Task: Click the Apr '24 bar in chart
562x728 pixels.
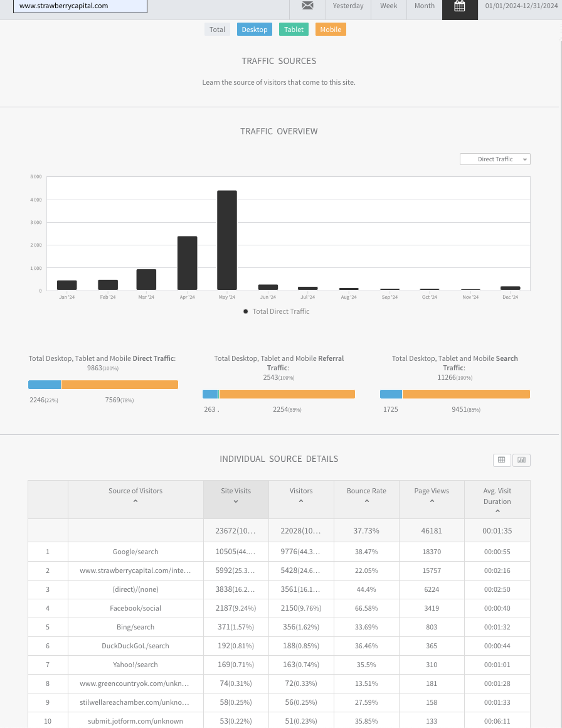Action: [187, 263]
